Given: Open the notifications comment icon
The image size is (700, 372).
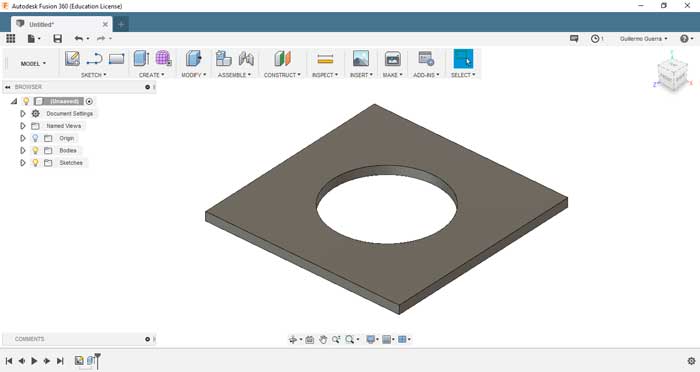Looking at the screenshot, I should 574,39.
